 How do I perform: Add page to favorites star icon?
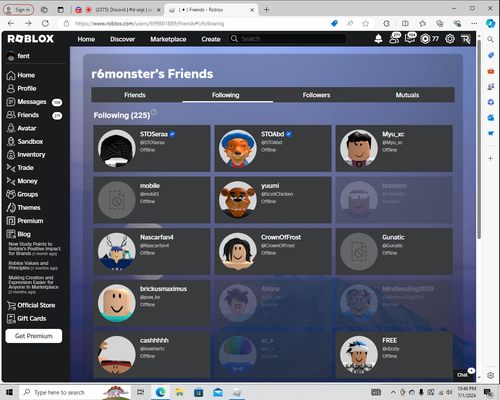[366, 23]
